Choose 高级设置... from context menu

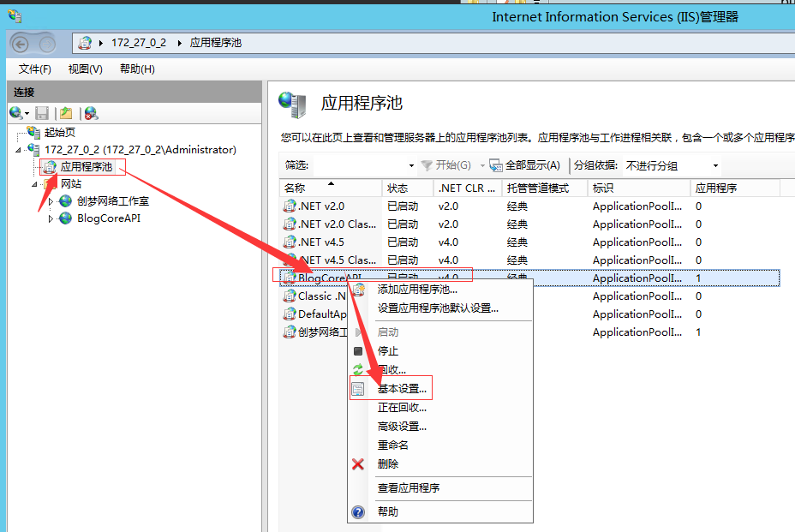[x=402, y=427]
